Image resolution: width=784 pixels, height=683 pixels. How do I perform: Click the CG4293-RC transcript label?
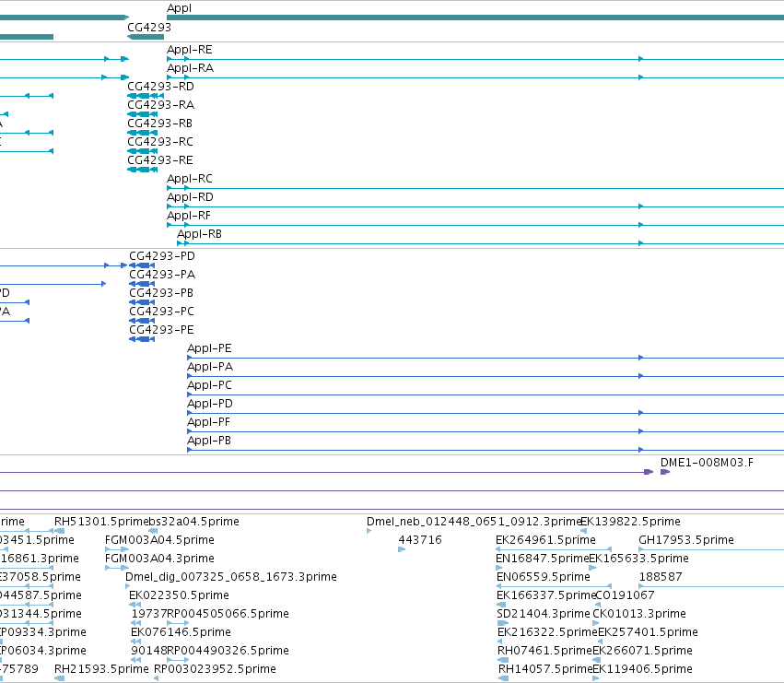pos(160,142)
